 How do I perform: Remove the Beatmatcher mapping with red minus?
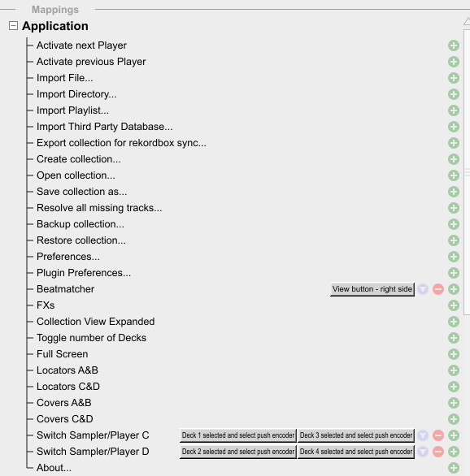(x=438, y=289)
